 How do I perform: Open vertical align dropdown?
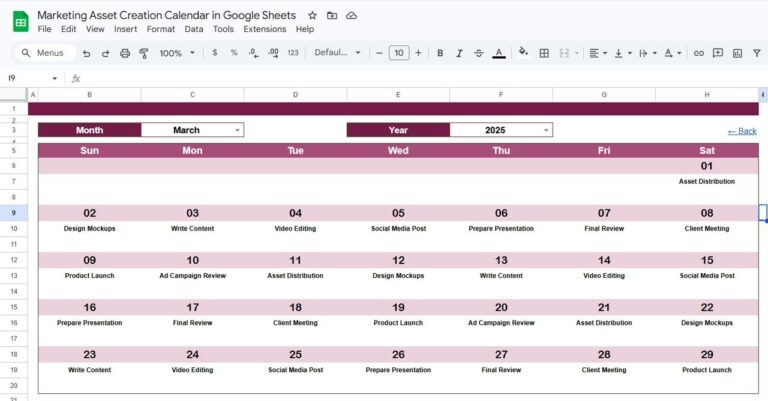tap(623, 53)
